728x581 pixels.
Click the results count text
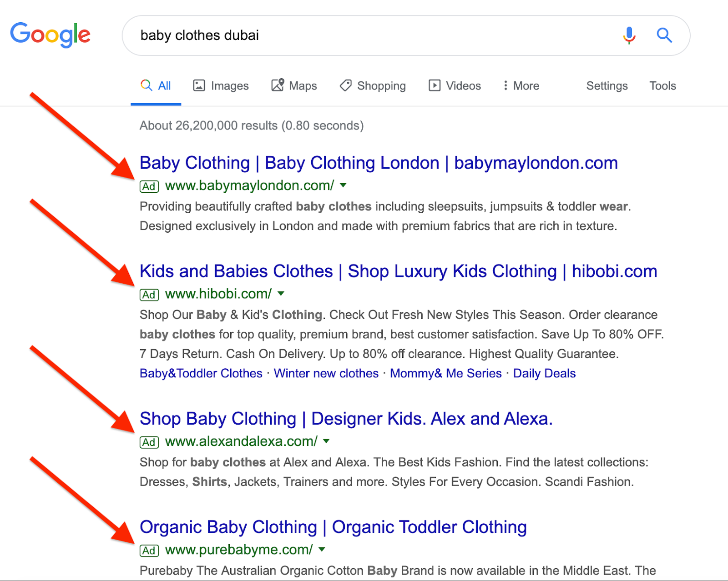pyautogui.click(x=252, y=125)
